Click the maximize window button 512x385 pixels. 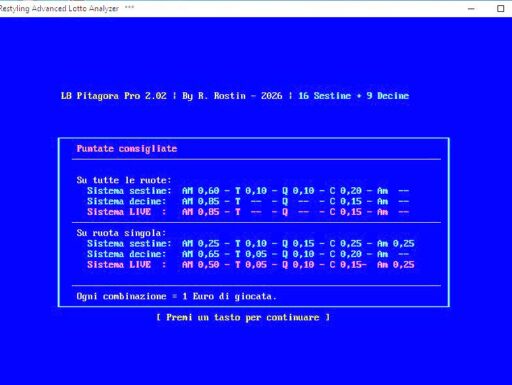pyautogui.click(x=500, y=9)
